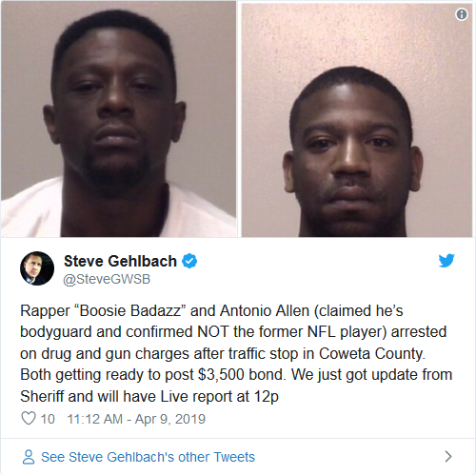This screenshot has height=475, width=476.
Task: Click the name Antonio Allen in the tweet
Action: pos(265,310)
